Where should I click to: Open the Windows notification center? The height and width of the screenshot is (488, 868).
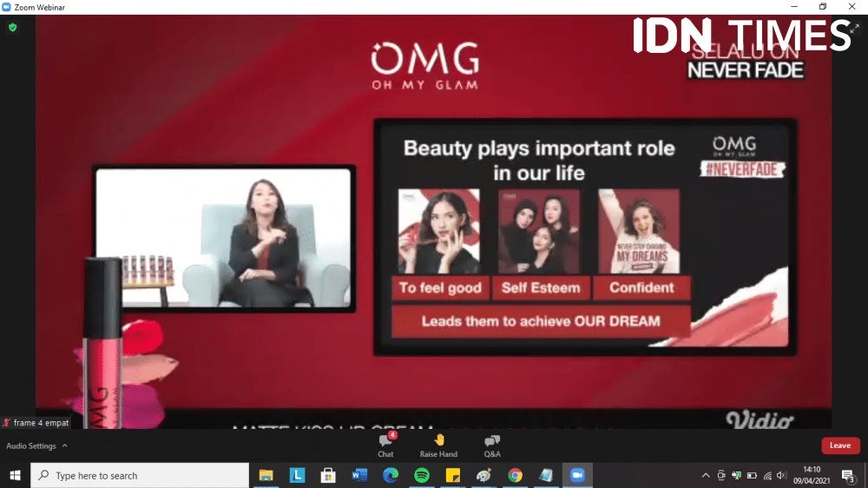pyautogui.click(x=848, y=476)
